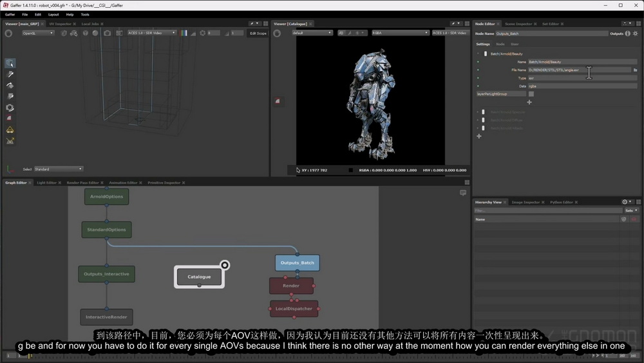Toggle red exclusion column in Hierarchy View
This screenshot has height=363, width=644.
(634, 219)
